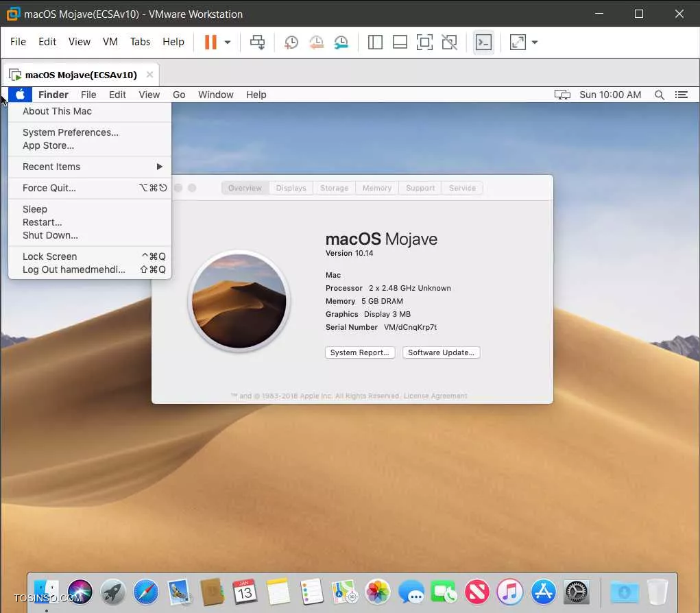The height and width of the screenshot is (613, 700).
Task: Click the System Report... button
Action: click(x=360, y=352)
